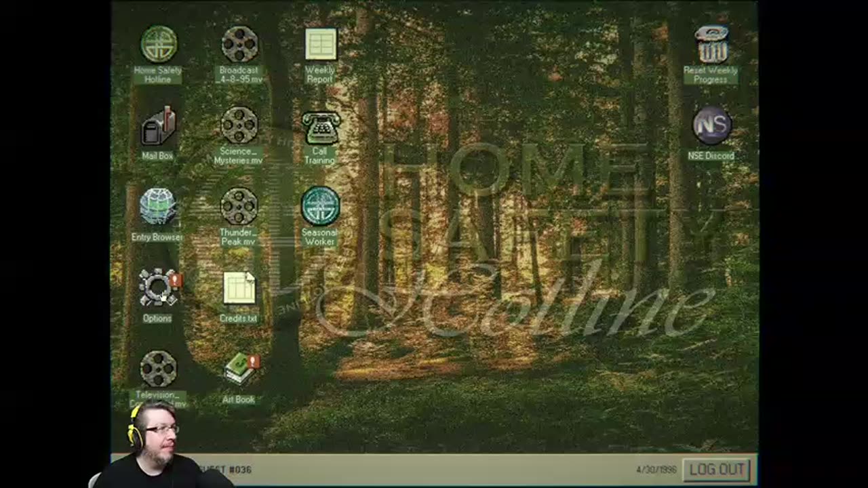Open the Seasonal Worker icon
Image resolution: width=868 pixels, height=488 pixels.
tap(320, 206)
